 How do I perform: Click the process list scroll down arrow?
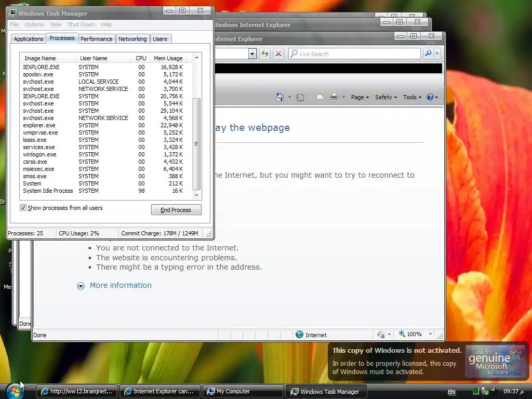point(196,195)
